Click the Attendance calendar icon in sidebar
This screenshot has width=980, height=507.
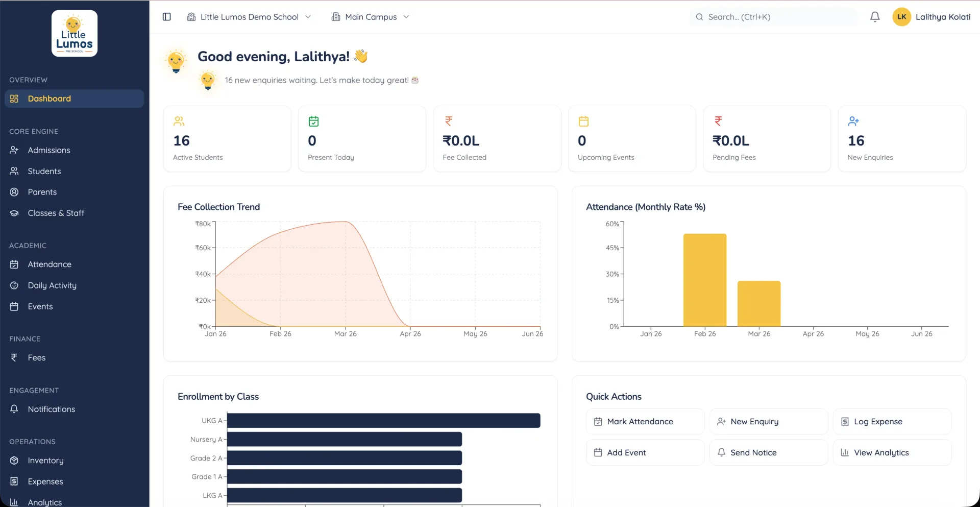click(14, 264)
